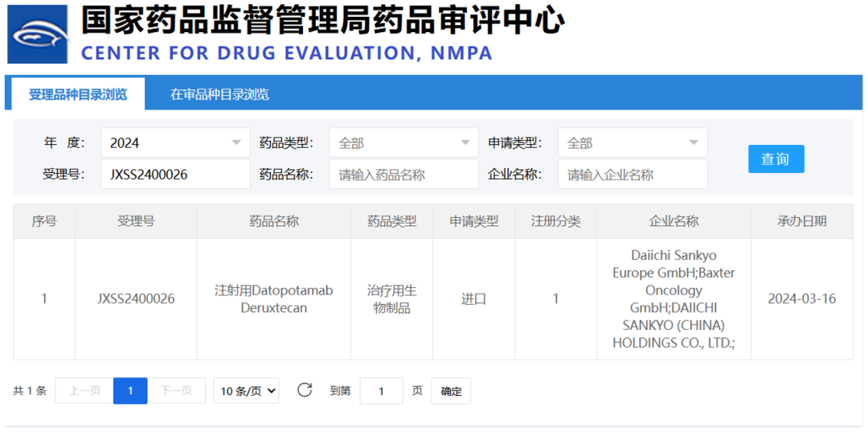Click the 到第 page number input box
The width and height of the screenshot is (868, 432).
[381, 391]
